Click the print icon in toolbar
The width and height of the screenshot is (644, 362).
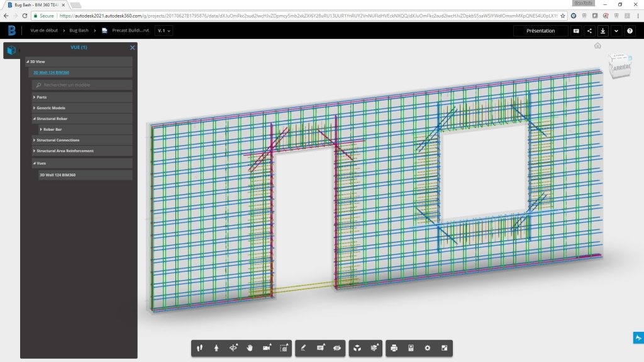click(394, 348)
